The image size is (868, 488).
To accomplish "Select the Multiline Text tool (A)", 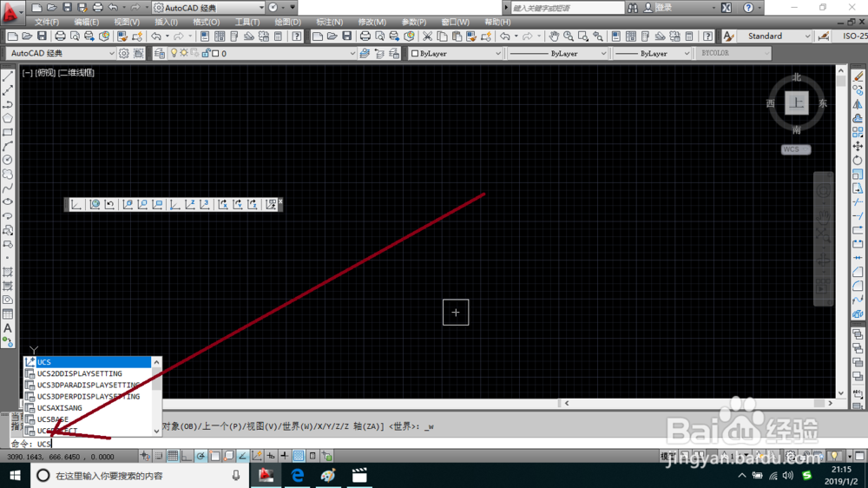I will [8, 328].
